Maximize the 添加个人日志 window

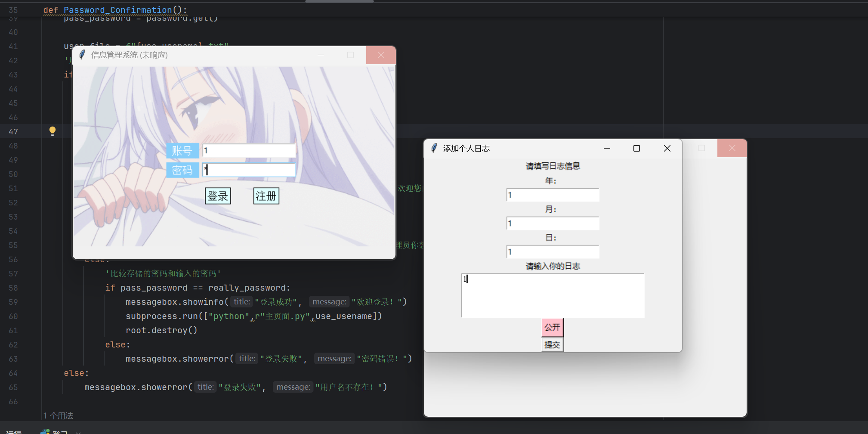click(x=637, y=148)
